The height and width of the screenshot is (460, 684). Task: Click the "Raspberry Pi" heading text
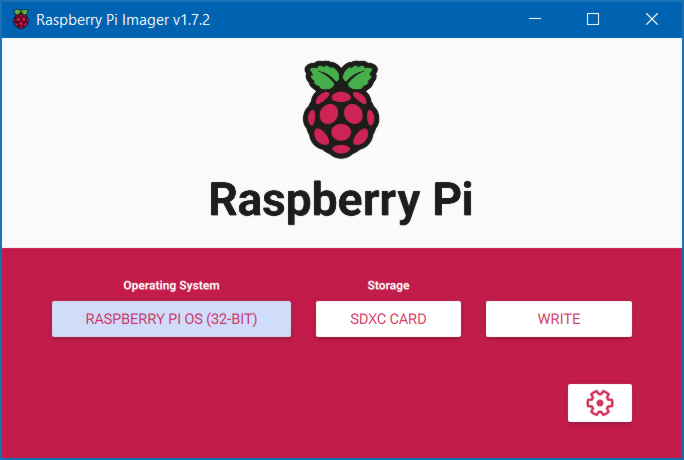click(341, 199)
